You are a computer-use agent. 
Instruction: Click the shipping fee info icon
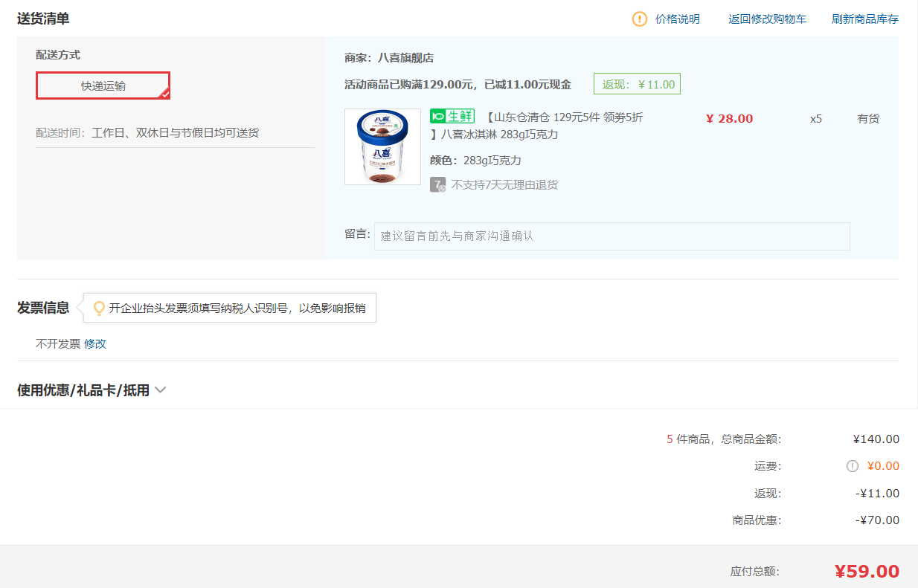(853, 466)
